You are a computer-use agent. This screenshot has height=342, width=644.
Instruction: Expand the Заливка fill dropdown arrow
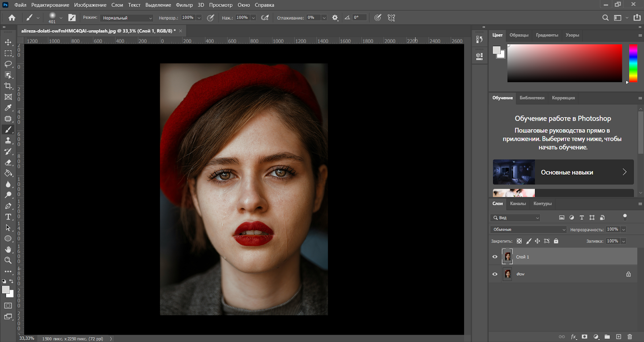(x=623, y=241)
